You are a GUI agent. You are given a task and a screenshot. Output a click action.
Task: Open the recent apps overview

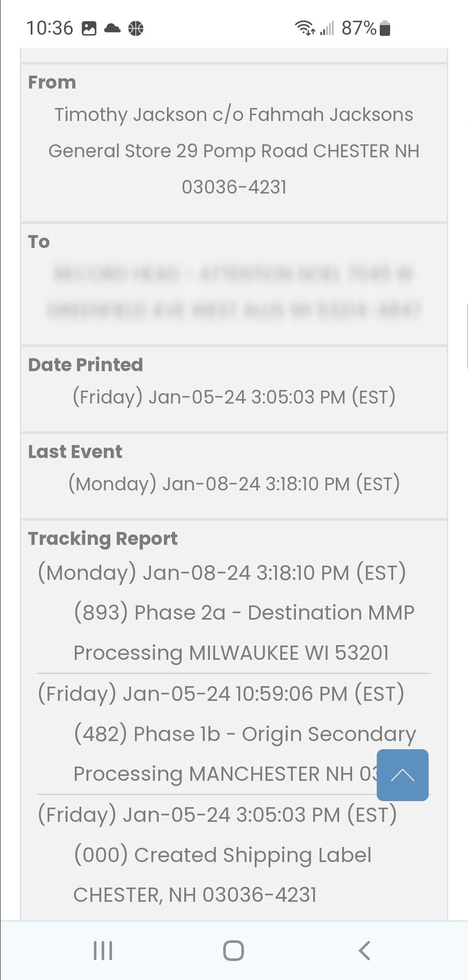click(x=103, y=951)
